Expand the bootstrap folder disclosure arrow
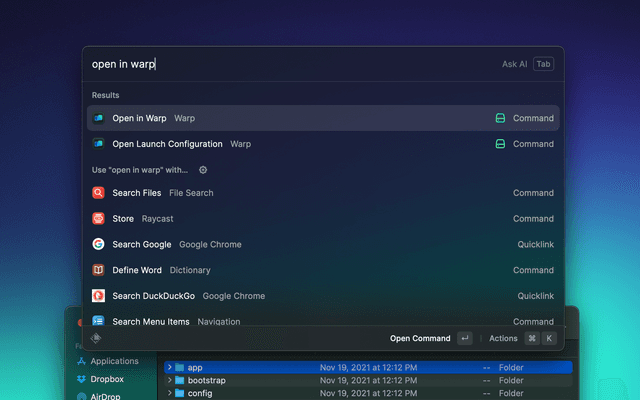 (x=169, y=380)
